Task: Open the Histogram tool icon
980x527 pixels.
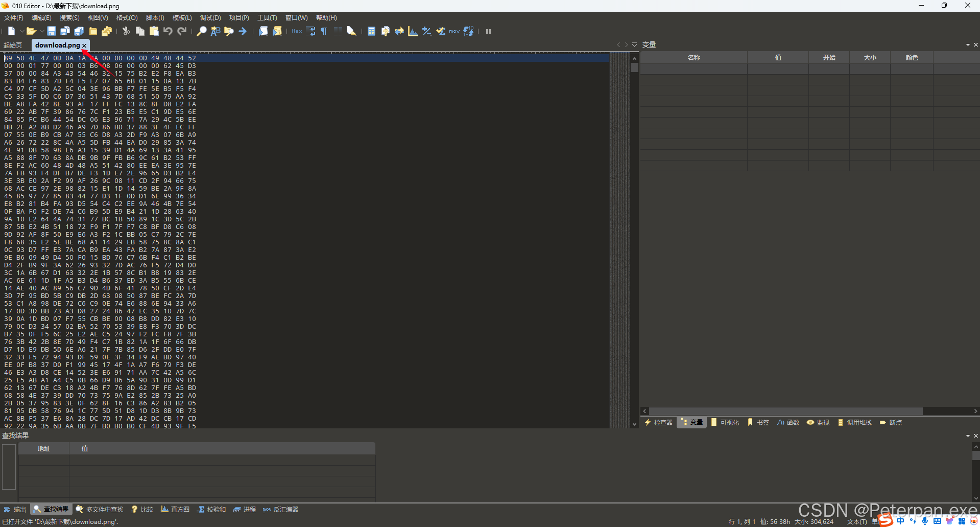Action: (x=413, y=31)
